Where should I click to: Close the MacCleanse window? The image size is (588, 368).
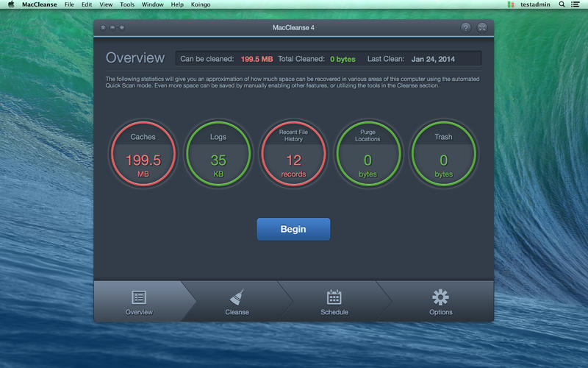tap(103, 27)
